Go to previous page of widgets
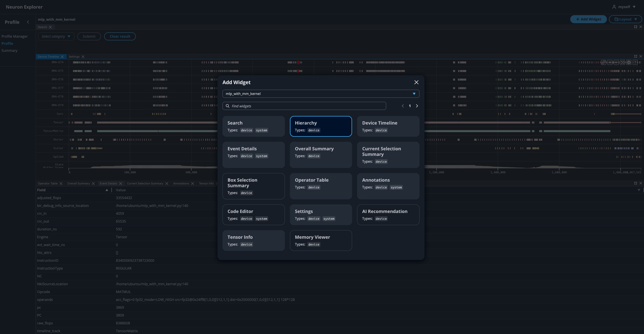This screenshot has height=334, width=644. point(403,106)
